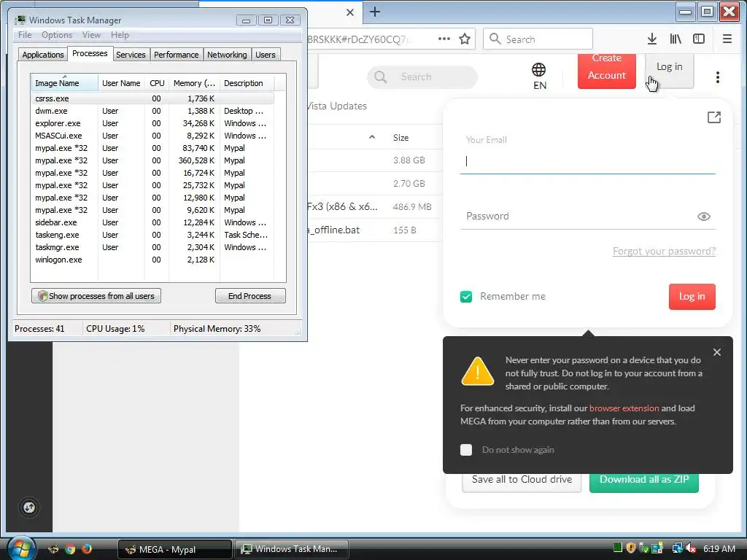
Task: Sort processes by Image Name column header
Action: pos(64,83)
